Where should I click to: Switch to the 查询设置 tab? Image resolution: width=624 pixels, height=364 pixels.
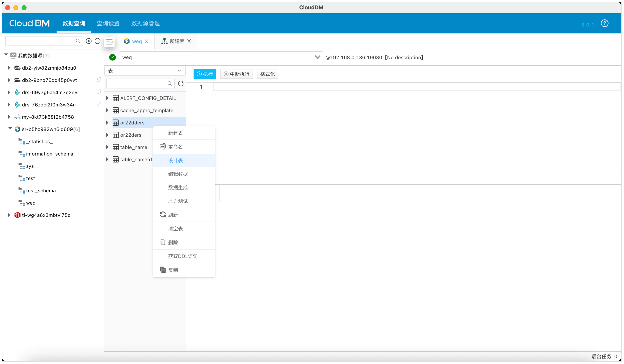tap(108, 23)
